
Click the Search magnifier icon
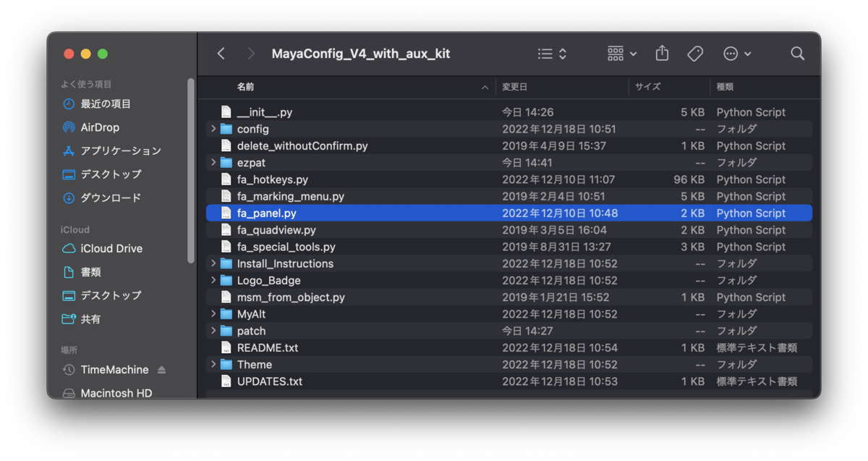point(797,54)
